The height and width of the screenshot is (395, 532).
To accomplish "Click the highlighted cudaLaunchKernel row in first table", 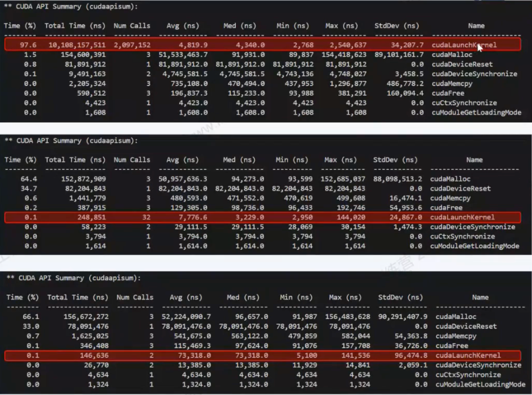I will pyautogui.click(x=263, y=45).
